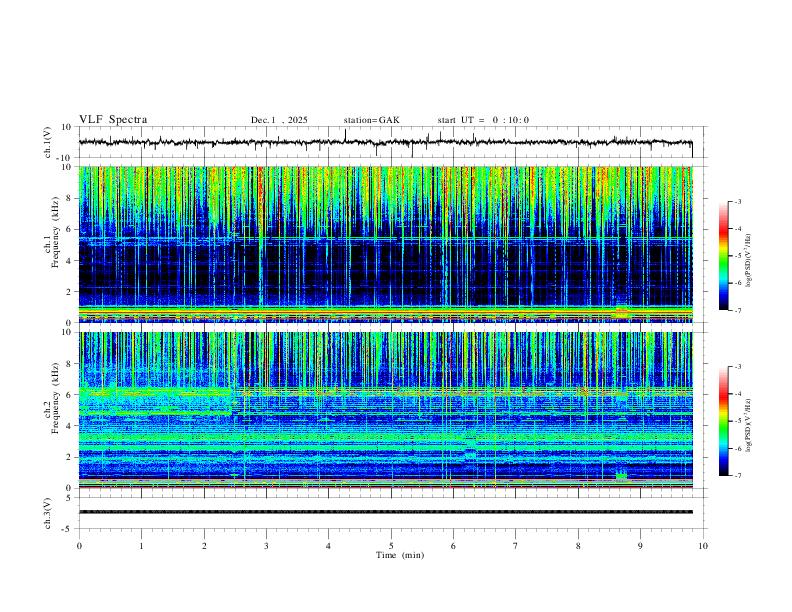Click the 'station=GAK' label
The width and height of the screenshot is (792, 612).
(371, 120)
